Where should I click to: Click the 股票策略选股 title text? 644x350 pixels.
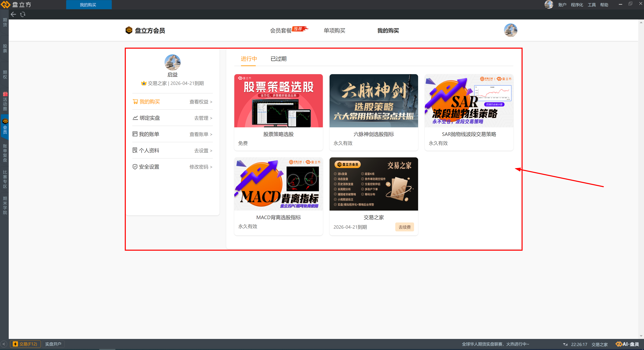tap(279, 134)
